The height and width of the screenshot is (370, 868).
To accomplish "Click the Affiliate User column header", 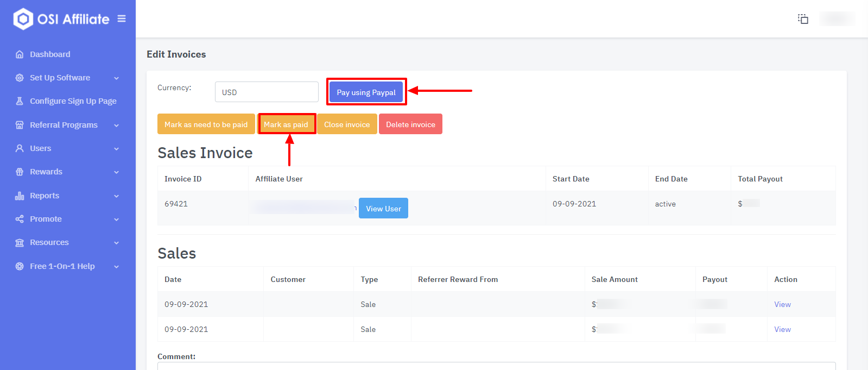I will (279, 179).
